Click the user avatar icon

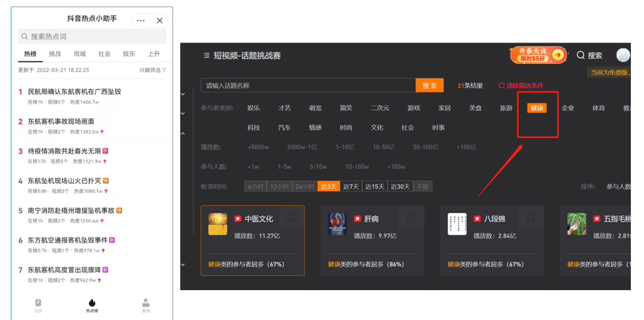(623, 55)
